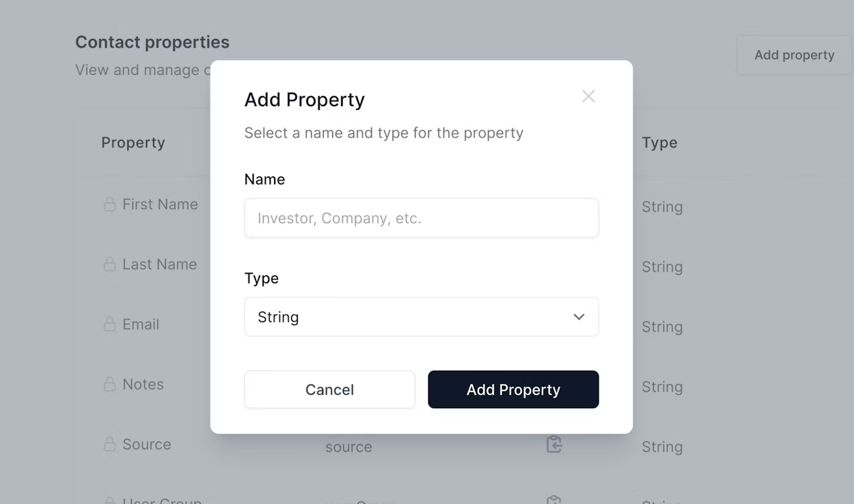Open the Type dropdown showing String
The width and height of the screenshot is (854, 504).
click(421, 317)
